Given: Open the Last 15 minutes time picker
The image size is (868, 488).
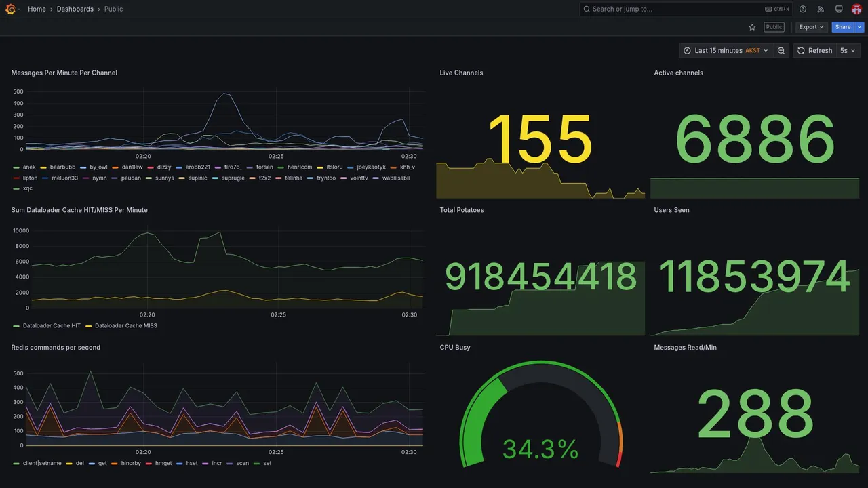Looking at the screenshot, I should pos(726,51).
